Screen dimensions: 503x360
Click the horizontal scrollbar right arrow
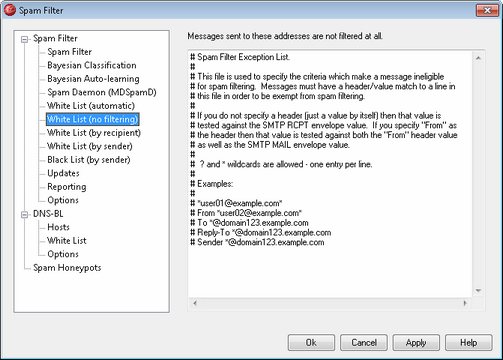point(465,303)
